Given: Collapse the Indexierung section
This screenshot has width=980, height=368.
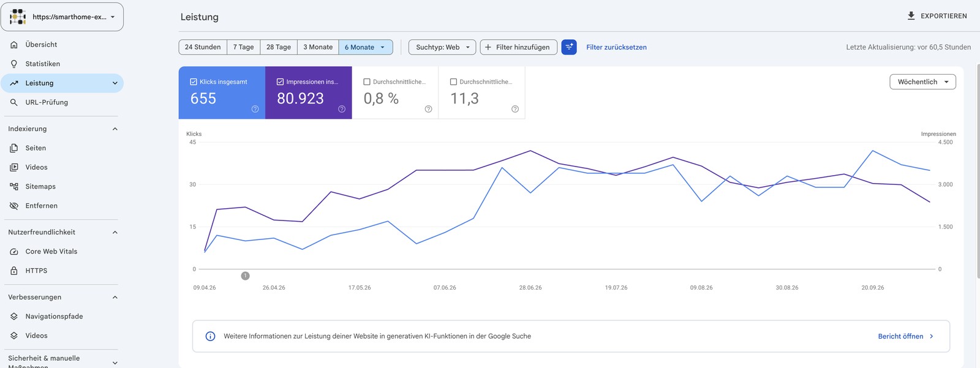Looking at the screenshot, I should point(115,129).
